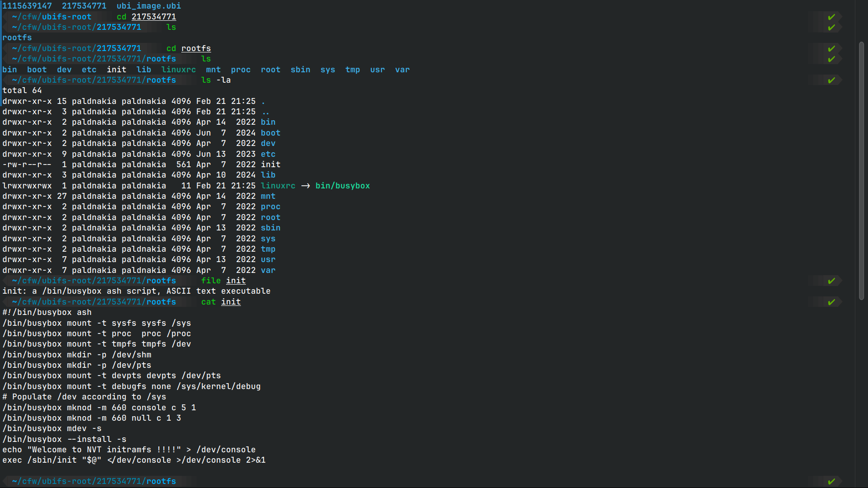Image resolution: width=868 pixels, height=488 pixels.
Task: Click the green checkmark beside cd rootfs command
Action: pyautogui.click(x=831, y=49)
